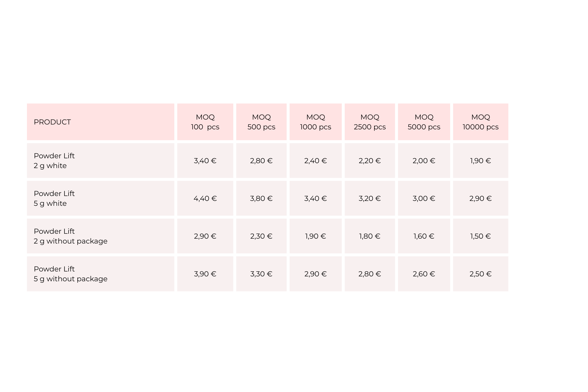This screenshot has width=588, height=392.
Task: Select Powder Lift 2 g without package label
Action: tap(71, 236)
